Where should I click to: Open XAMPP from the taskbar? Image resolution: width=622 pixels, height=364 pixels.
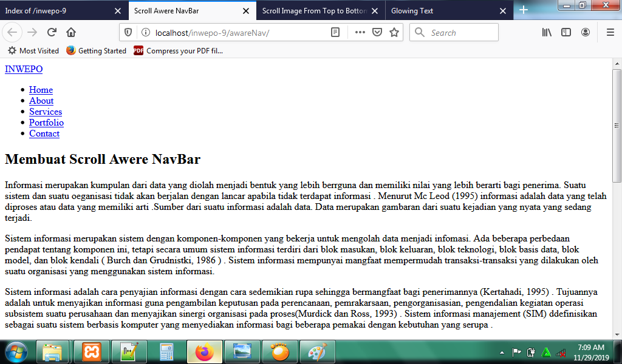tap(92, 352)
